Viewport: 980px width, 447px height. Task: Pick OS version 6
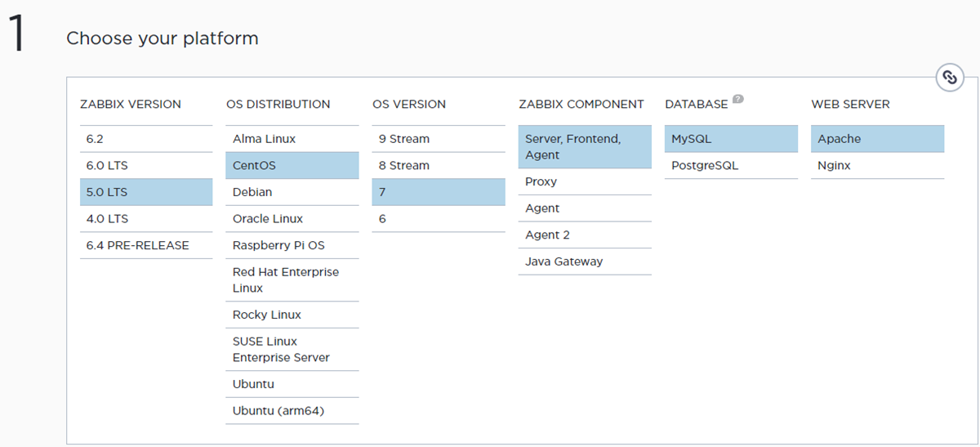(439, 219)
